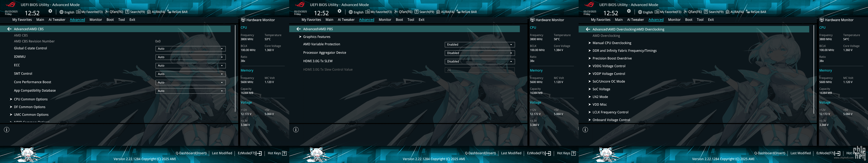The image size is (868, 163).
Task: Click the AMD CBS settings list scrollbar
Action: click(x=235, y=69)
